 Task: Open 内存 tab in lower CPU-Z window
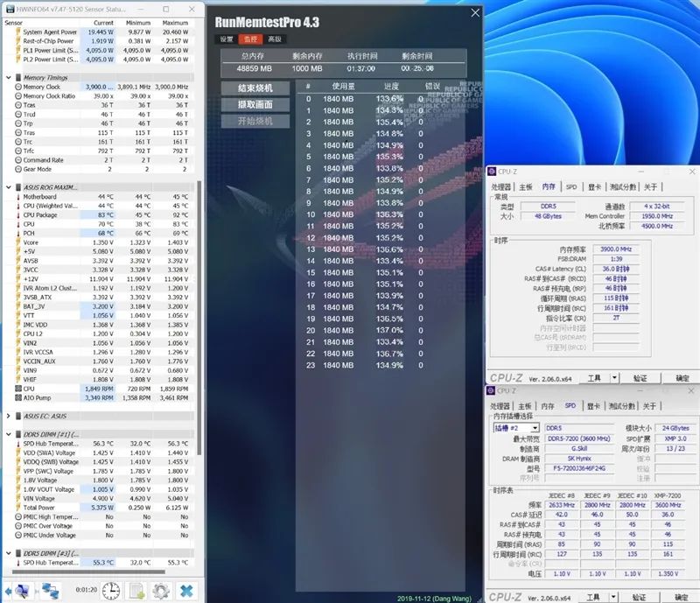(548, 406)
